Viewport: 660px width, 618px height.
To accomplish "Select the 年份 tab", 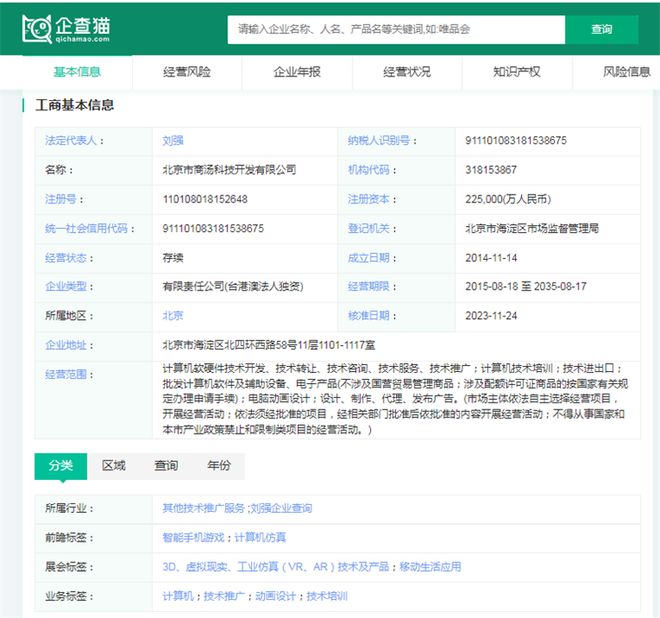I will click(219, 466).
